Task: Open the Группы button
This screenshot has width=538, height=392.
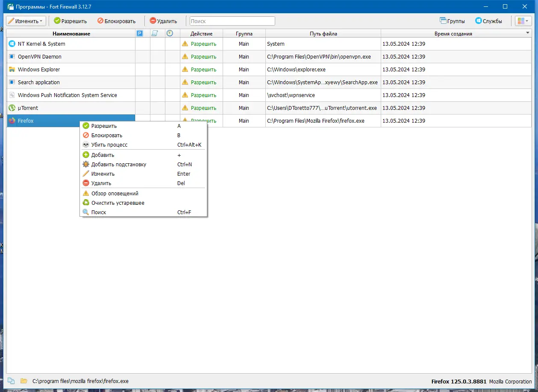Action: (x=452, y=21)
